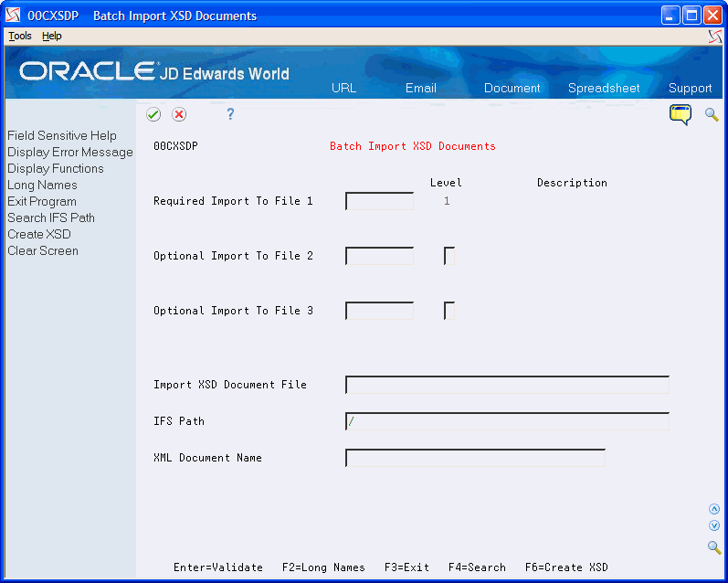The width and height of the screenshot is (728, 583).
Task: Click the page down arrow icon
Action: [x=714, y=525]
